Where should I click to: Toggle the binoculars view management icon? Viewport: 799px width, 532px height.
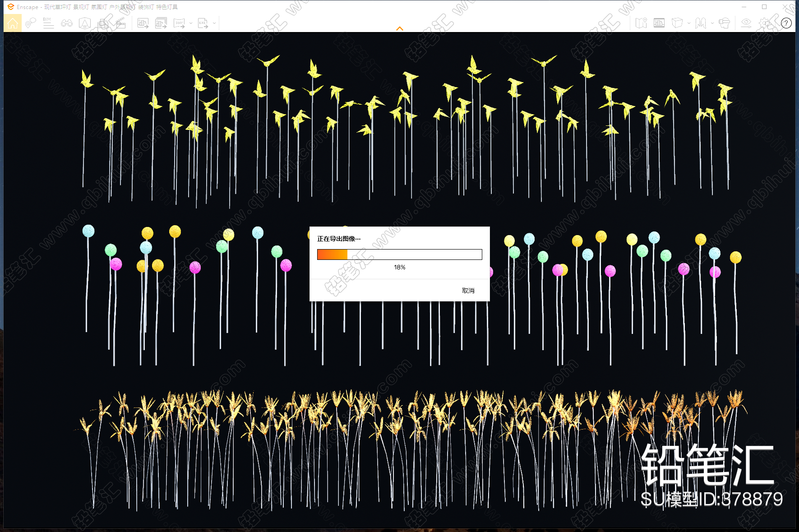pos(67,23)
